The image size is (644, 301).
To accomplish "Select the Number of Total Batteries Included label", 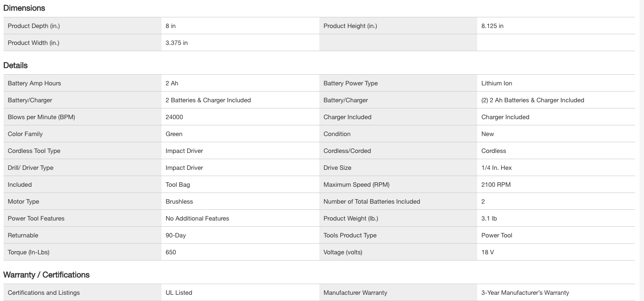I will pos(371,201).
